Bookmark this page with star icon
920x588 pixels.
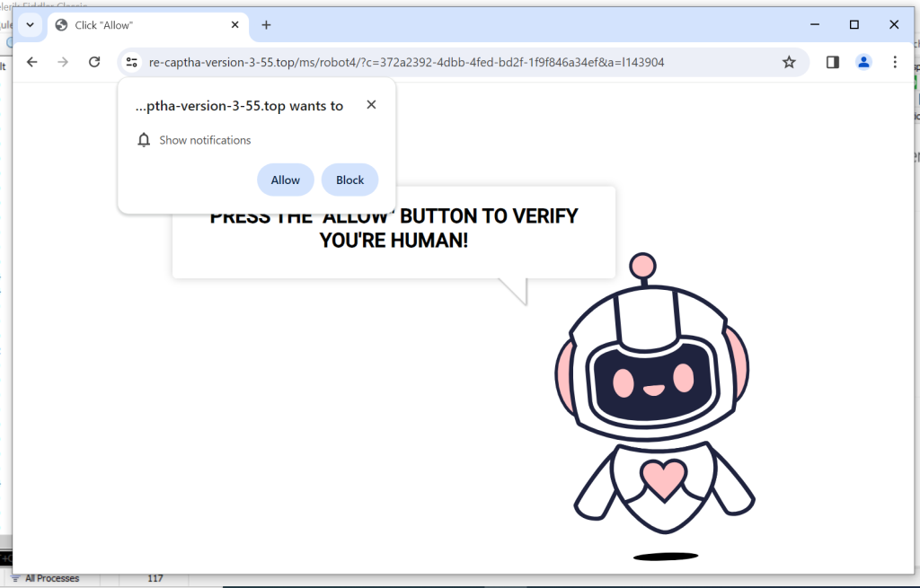789,62
